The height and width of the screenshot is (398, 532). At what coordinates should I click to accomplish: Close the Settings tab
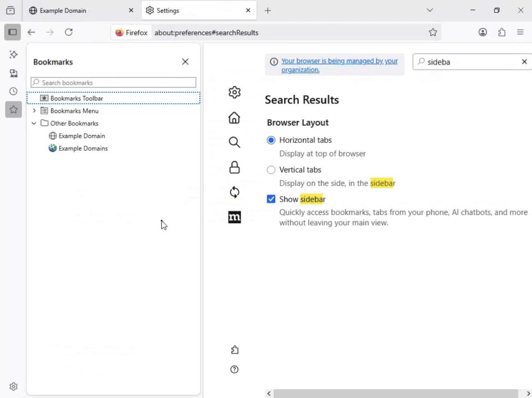248,10
